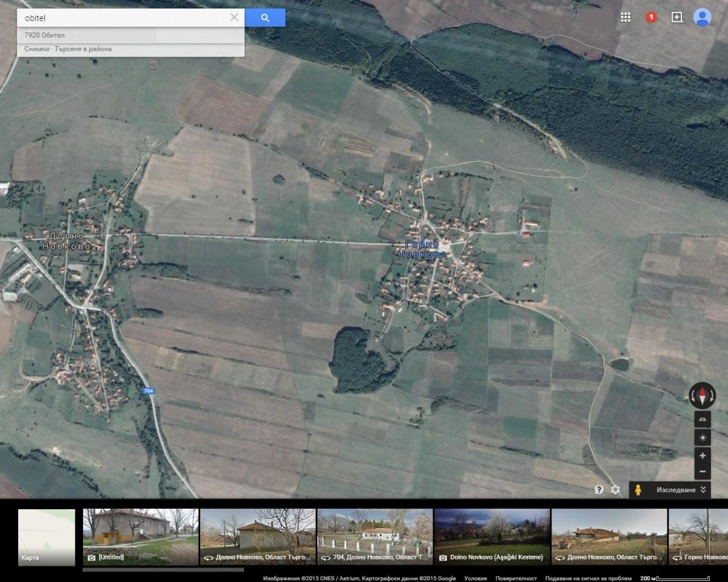This screenshot has height=582, width=728.
Task: Open the 'Dolno Novkovo (Aşağıki Kestene)' photo
Action: (x=492, y=537)
